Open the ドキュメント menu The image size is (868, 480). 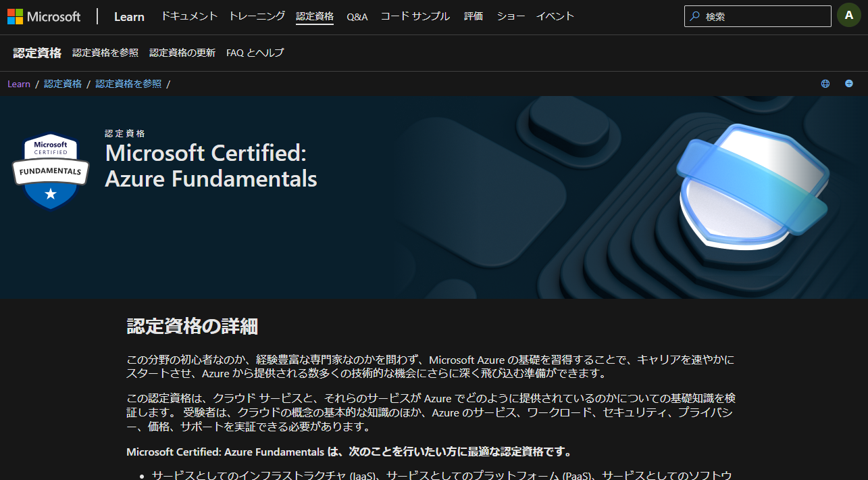click(189, 16)
